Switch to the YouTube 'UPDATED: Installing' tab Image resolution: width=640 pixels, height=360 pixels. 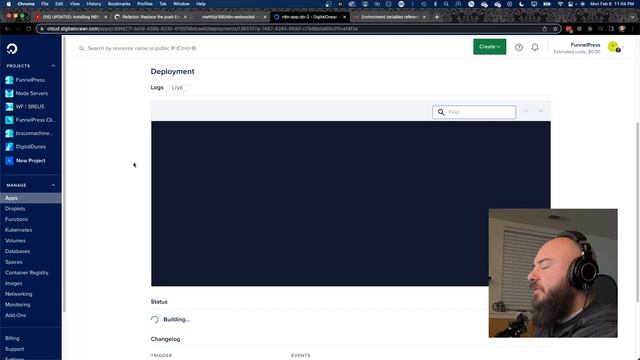point(70,17)
